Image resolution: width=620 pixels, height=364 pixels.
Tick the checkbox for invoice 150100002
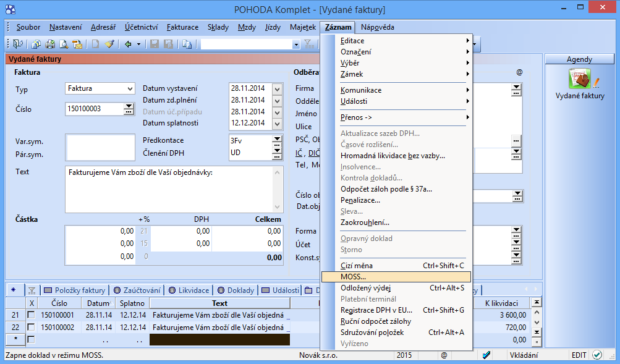[x=31, y=328]
